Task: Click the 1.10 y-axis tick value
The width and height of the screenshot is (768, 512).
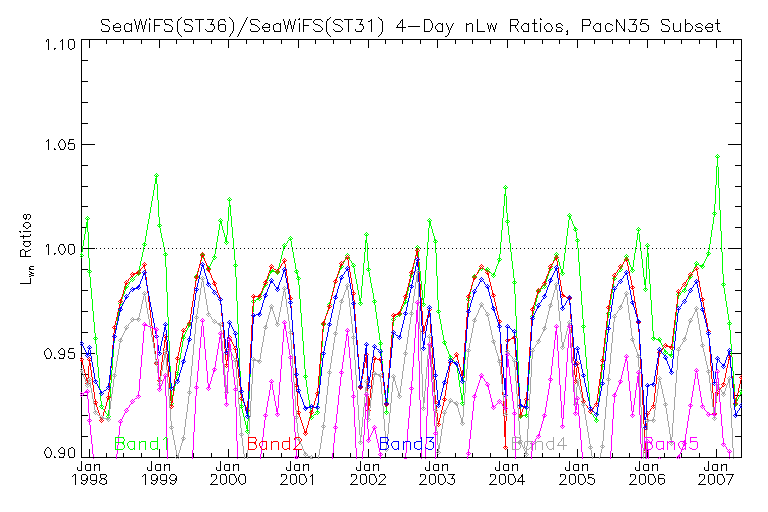Action: [x=60, y=45]
